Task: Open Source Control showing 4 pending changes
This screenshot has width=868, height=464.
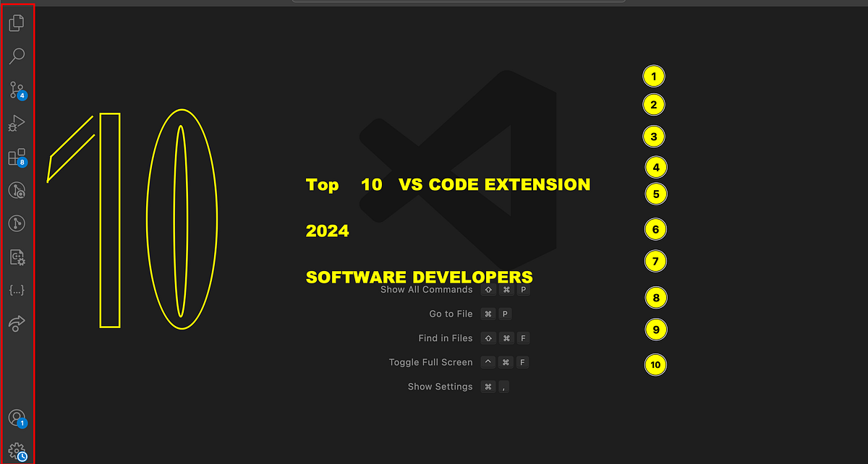Action: [17, 89]
